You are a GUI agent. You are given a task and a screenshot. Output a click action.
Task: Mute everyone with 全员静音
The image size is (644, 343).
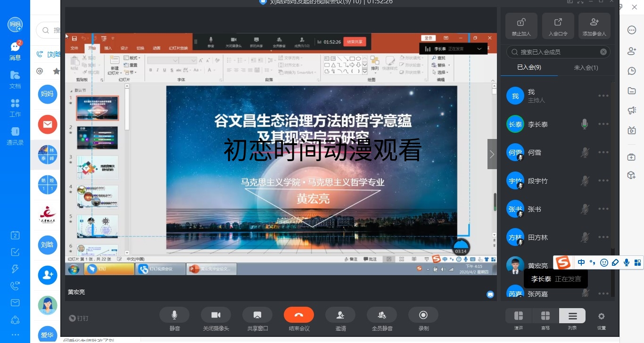pos(382,315)
